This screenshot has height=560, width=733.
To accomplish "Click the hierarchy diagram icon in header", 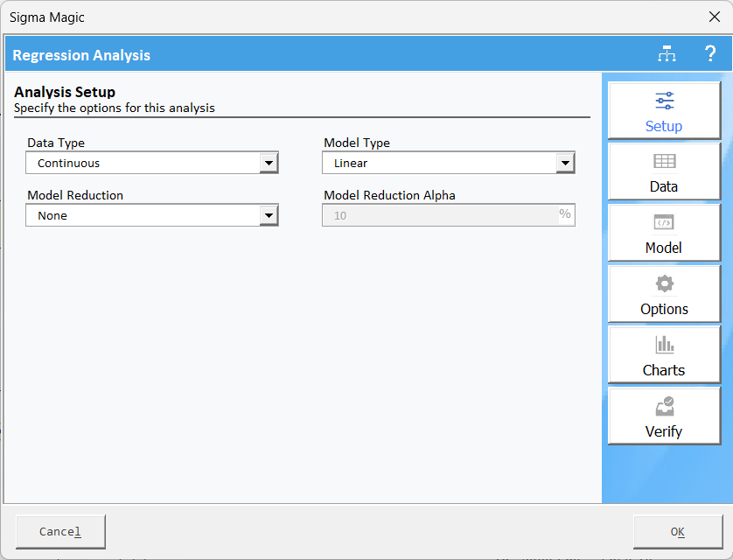I will [x=667, y=54].
